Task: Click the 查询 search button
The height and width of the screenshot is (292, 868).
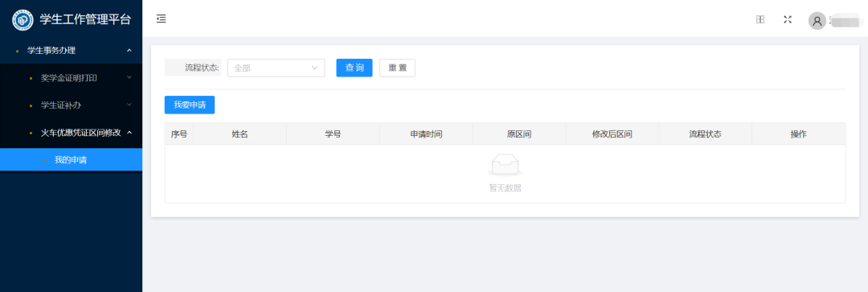Action: [x=354, y=68]
